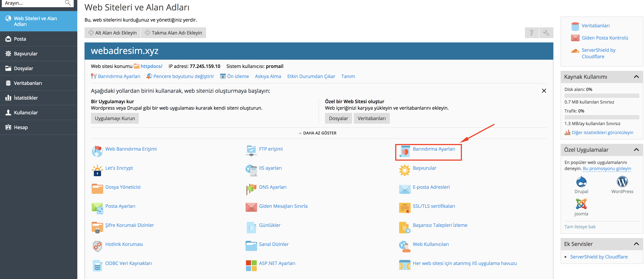Image resolution: width=644 pixels, height=279 pixels.
Task: Open the joomla application icon
Action: (581, 204)
